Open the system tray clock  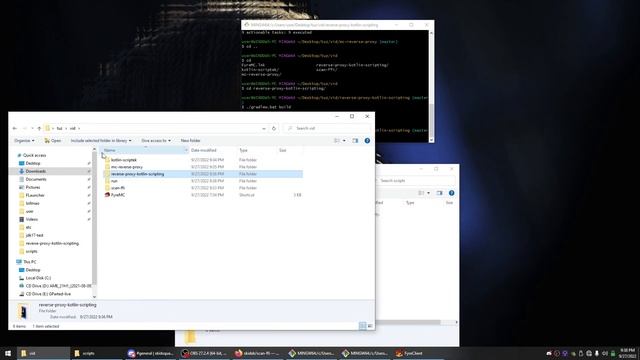coord(627,353)
